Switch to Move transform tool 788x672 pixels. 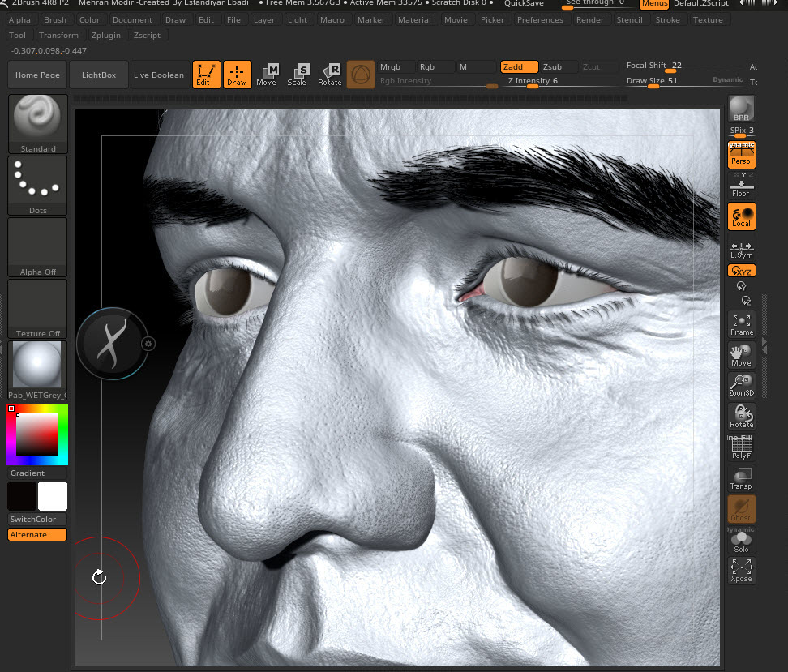267,75
